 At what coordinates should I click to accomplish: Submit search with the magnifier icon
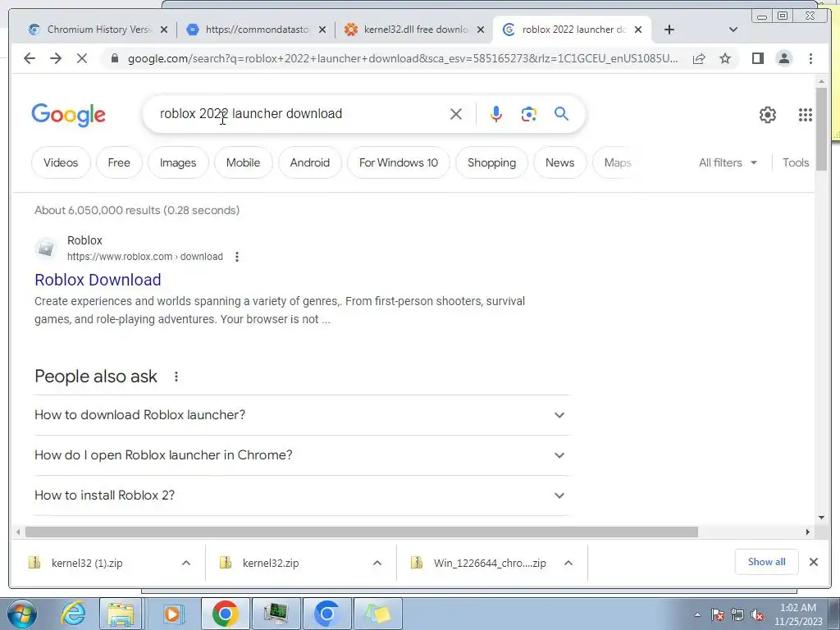coord(561,113)
